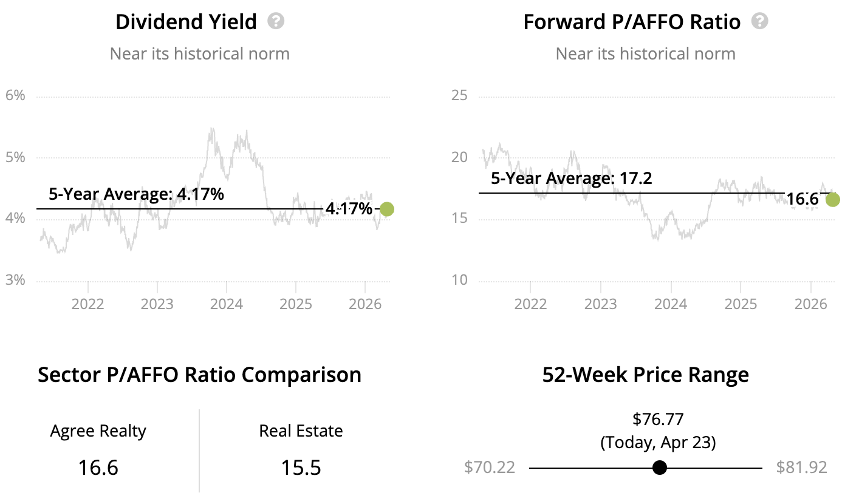The width and height of the screenshot is (859, 504).
Task: Click 2023 on the P/AFFO chart axis
Action: pyautogui.click(x=600, y=303)
